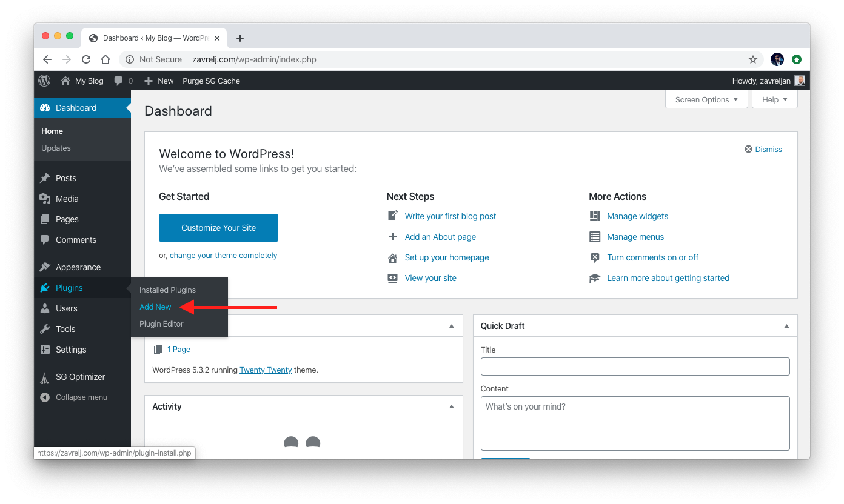Screen dimensions: 844x504
Task: Click the green extension icon in toolbar
Action: click(x=797, y=59)
